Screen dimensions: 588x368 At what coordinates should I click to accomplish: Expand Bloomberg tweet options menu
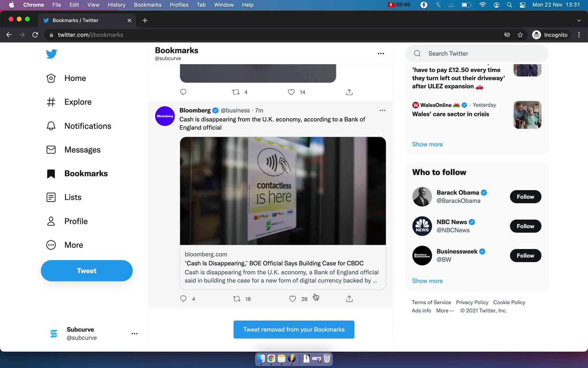pos(382,110)
